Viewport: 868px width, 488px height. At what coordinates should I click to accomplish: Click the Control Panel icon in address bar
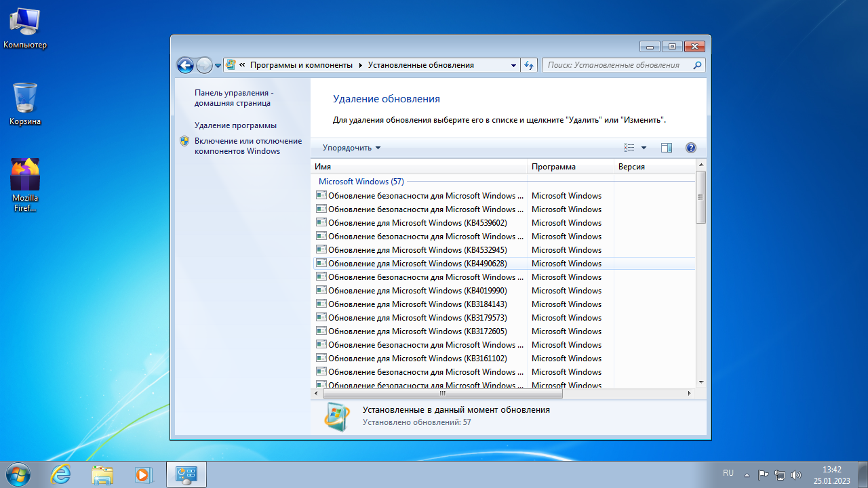point(231,65)
